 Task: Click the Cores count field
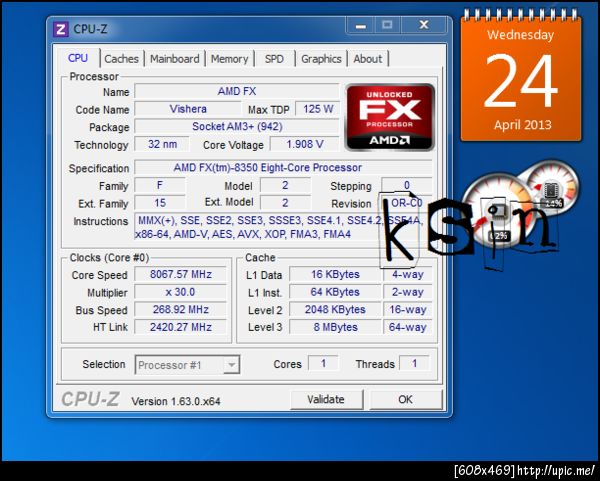(x=323, y=363)
